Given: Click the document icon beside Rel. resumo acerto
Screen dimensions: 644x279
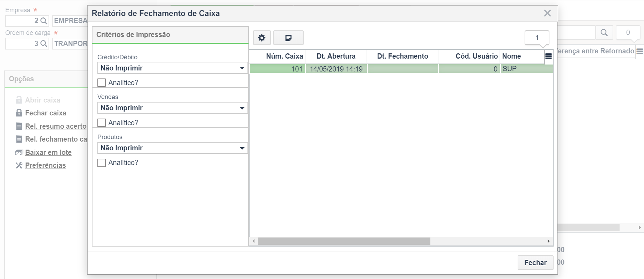Looking at the screenshot, I should click(x=19, y=126).
